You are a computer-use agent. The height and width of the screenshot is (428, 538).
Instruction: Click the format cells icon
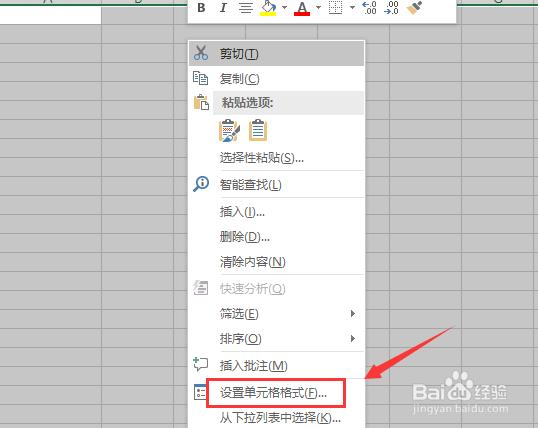tap(200, 392)
